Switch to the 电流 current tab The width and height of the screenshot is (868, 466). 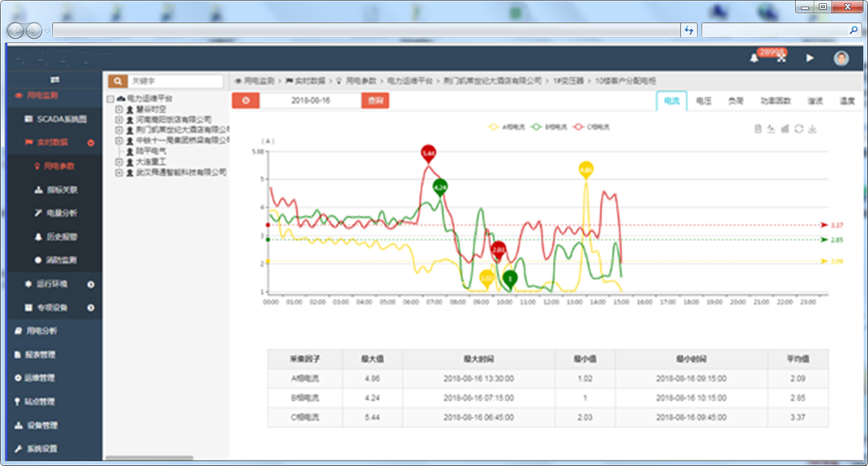pos(672,101)
